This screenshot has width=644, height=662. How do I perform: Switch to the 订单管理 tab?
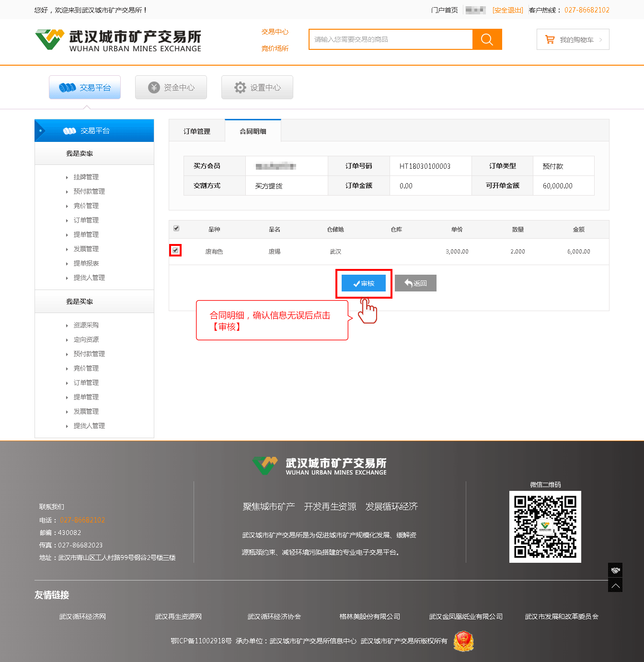pos(197,131)
